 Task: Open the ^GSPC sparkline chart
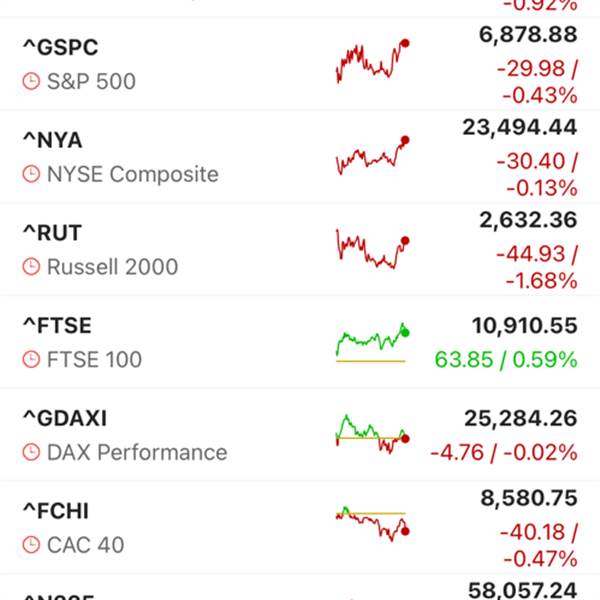tap(372, 61)
